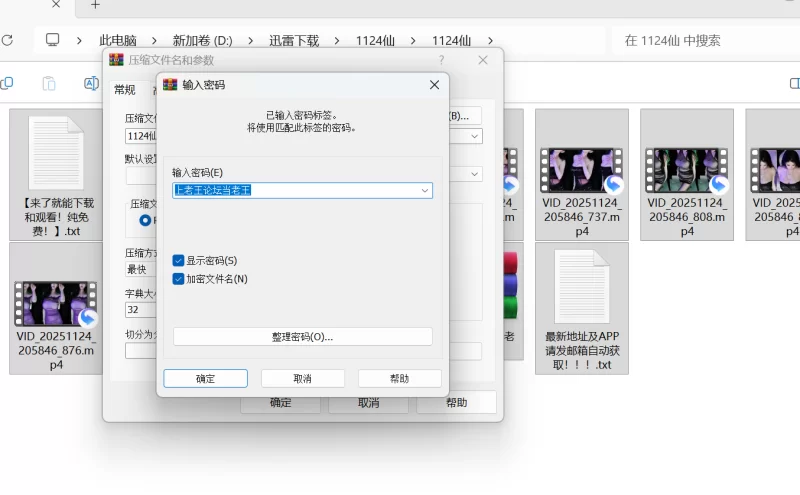
Task: Close the current Explorer tab
Action: pyautogui.click(x=56, y=5)
